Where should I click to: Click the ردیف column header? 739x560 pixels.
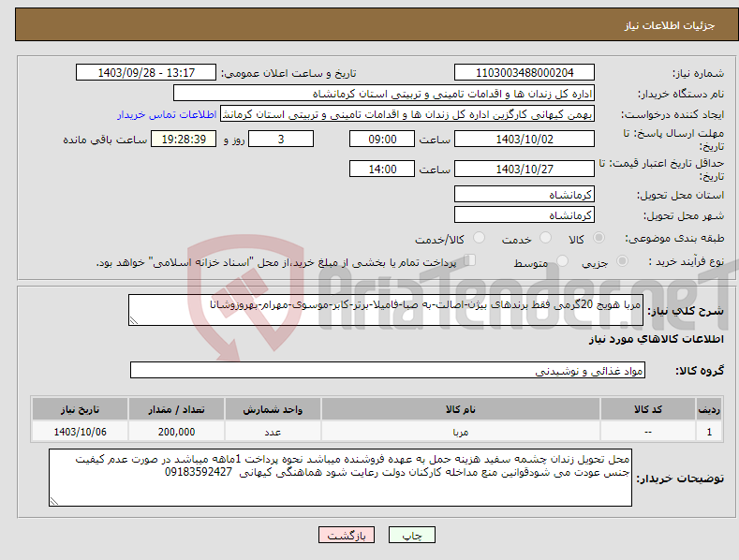point(709,409)
